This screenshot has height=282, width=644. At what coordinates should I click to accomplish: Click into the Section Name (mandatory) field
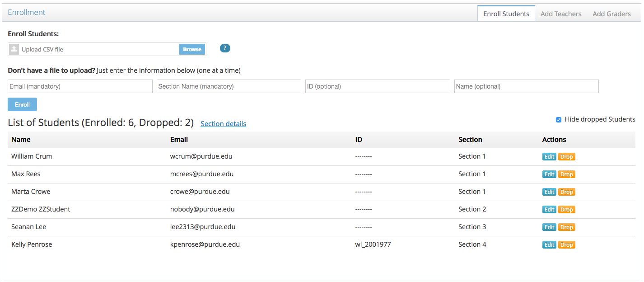click(x=229, y=86)
